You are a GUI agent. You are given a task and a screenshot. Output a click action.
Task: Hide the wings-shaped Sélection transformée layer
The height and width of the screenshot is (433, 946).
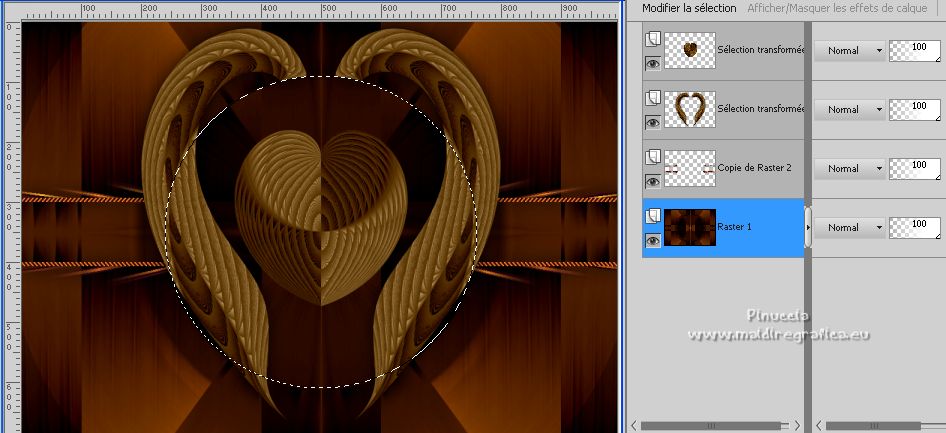pos(652,122)
